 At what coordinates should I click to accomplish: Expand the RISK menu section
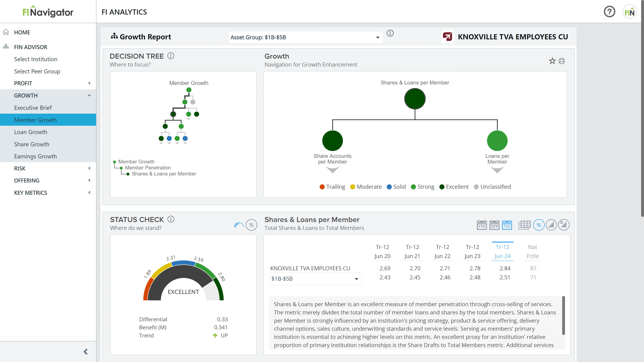(x=48, y=168)
